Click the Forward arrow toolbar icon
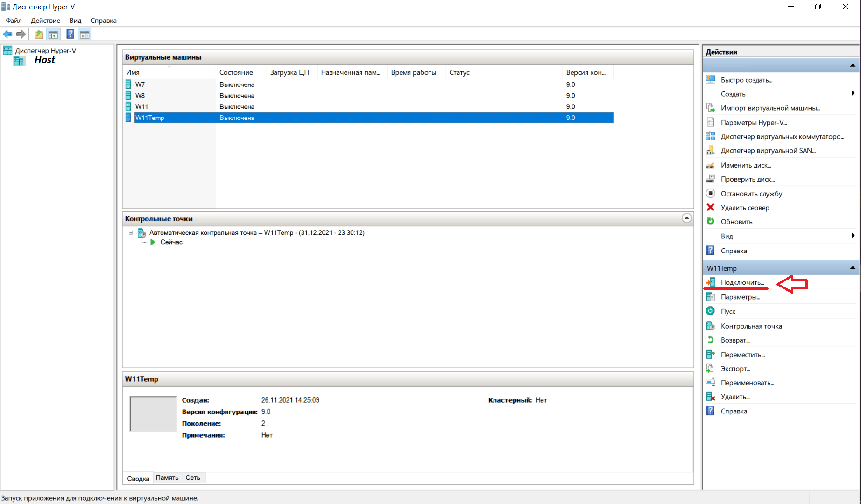861x504 pixels. 21,34
